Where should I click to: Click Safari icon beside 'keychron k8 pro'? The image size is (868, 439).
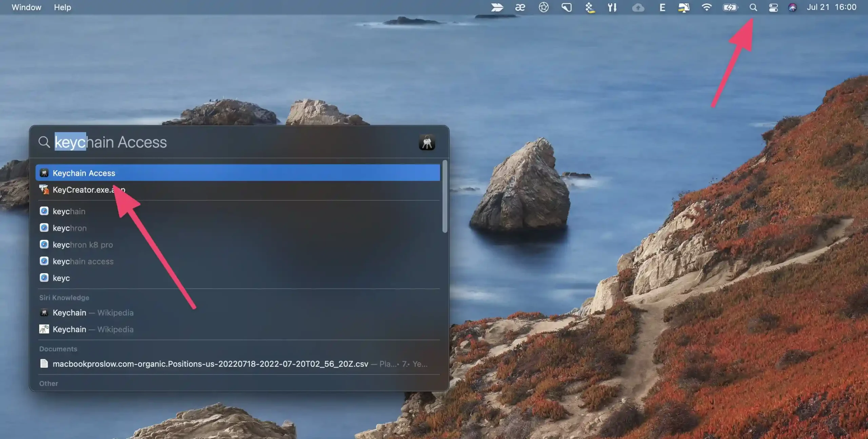coord(44,244)
